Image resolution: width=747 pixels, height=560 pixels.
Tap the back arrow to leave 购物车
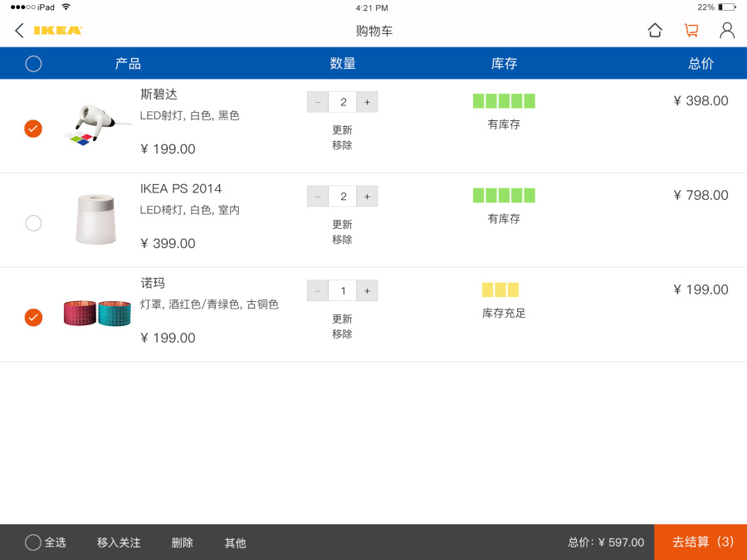18,30
